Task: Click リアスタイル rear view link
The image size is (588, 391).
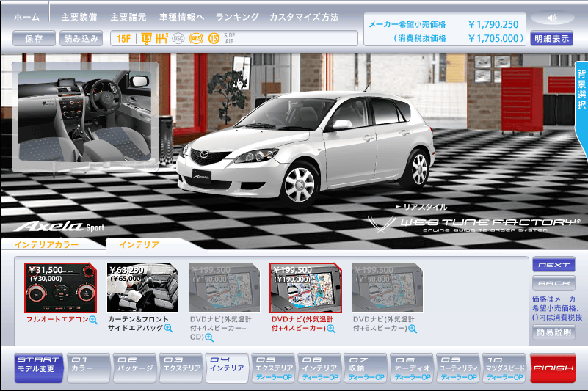Action: click(422, 207)
